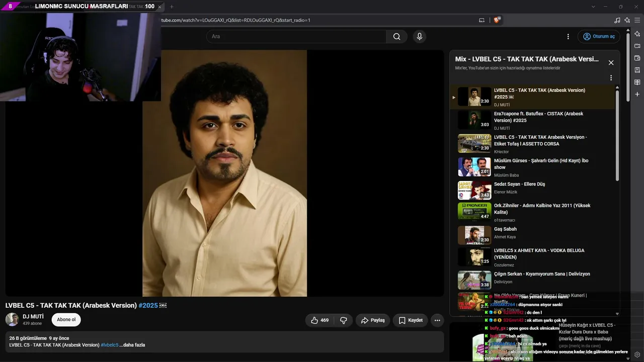Expand the description with '...daha fazla'
The height and width of the screenshot is (362, 644).
click(132, 345)
